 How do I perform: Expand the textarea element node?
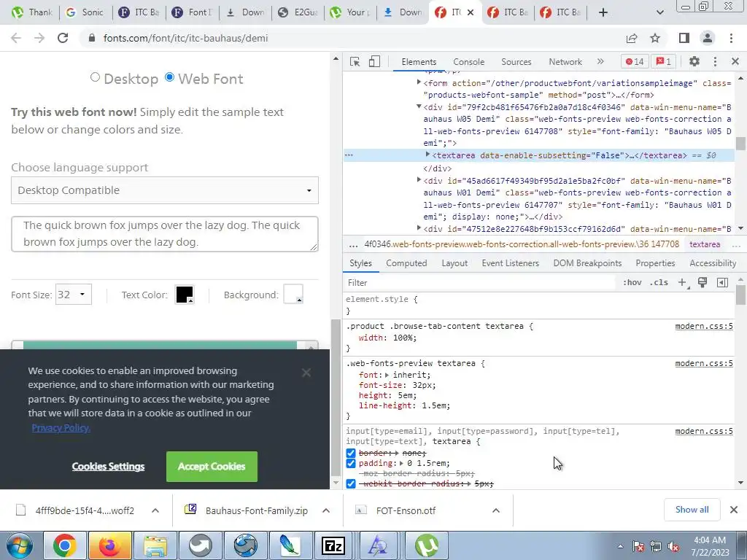[427, 155]
